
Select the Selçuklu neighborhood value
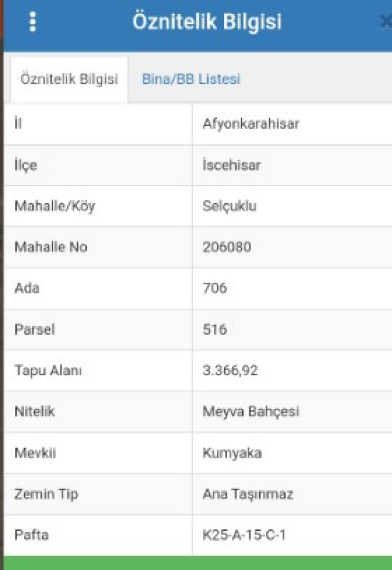tap(229, 206)
